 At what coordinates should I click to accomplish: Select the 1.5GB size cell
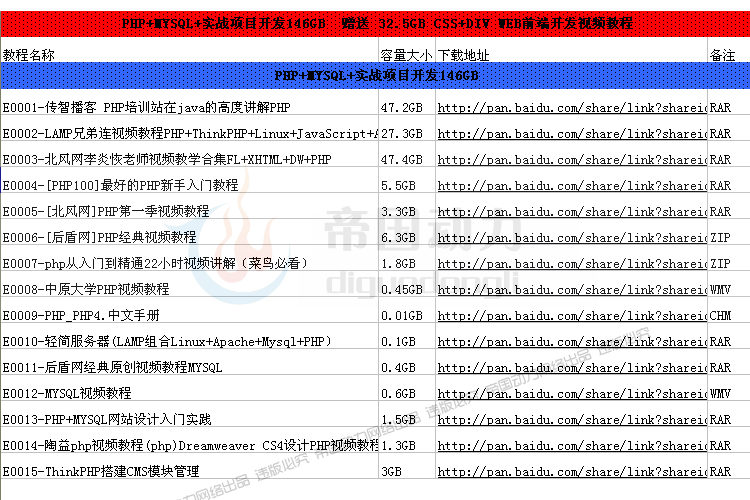(x=407, y=414)
